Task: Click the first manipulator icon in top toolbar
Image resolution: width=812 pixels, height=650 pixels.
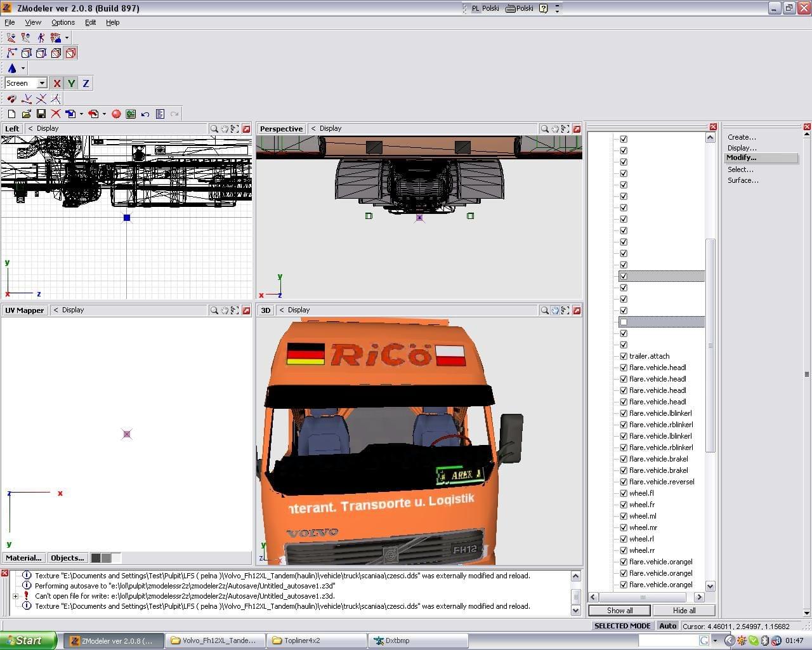Action: pos(11,38)
